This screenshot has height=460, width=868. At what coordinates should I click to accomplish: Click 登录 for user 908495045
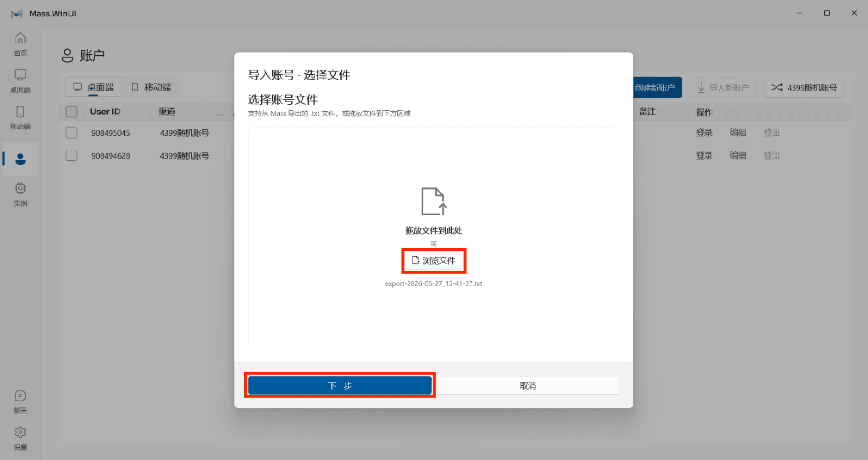[x=704, y=133]
